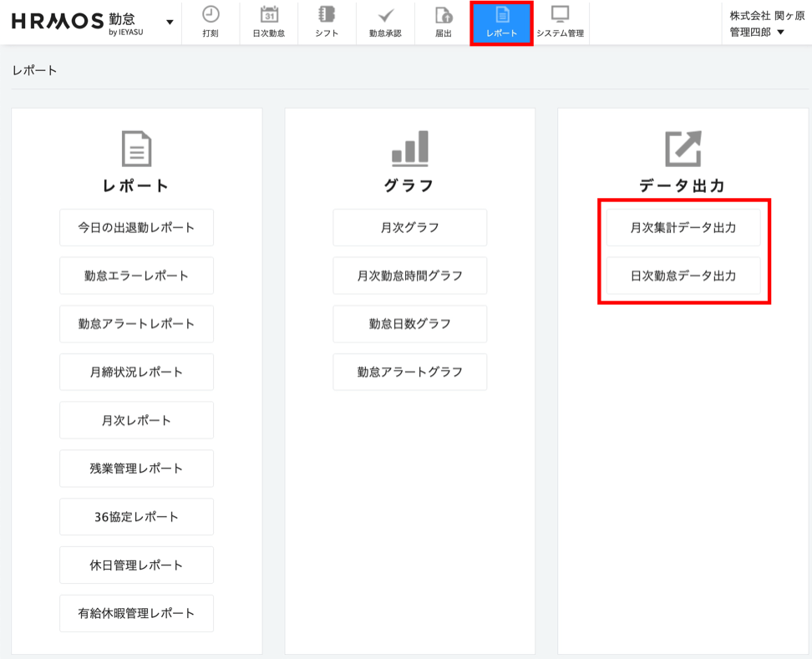Show the 月次グラフ
The image size is (812, 659).
coord(409,227)
